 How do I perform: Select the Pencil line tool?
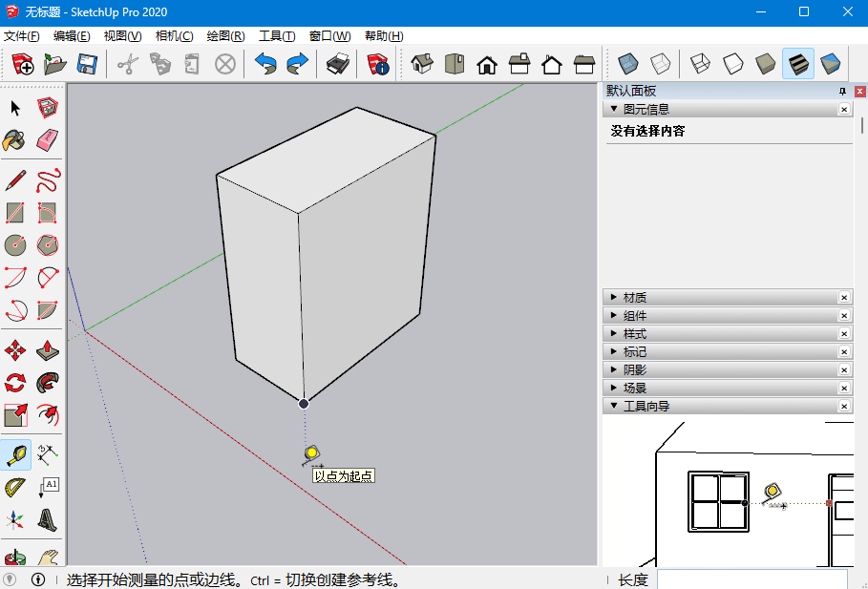(x=15, y=181)
